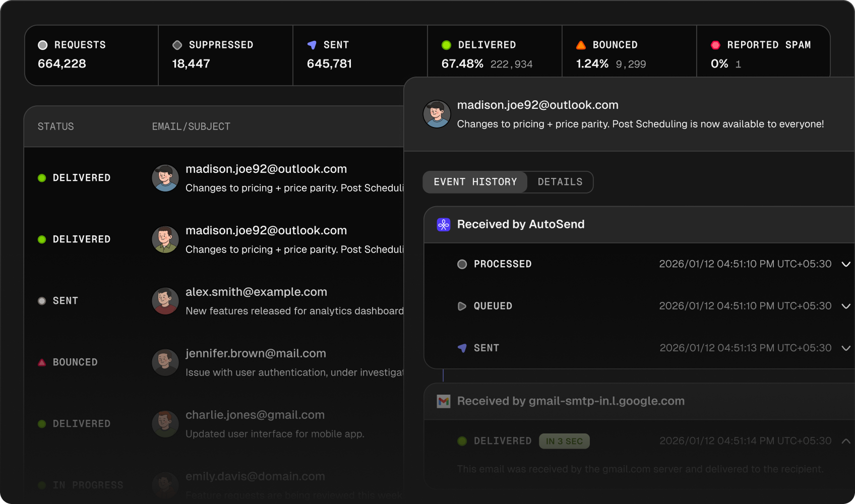Image resolution: width=855 pixels, height=504 pixels.
Task: Click the AutoSend logo icon
Action: (443, 224)
